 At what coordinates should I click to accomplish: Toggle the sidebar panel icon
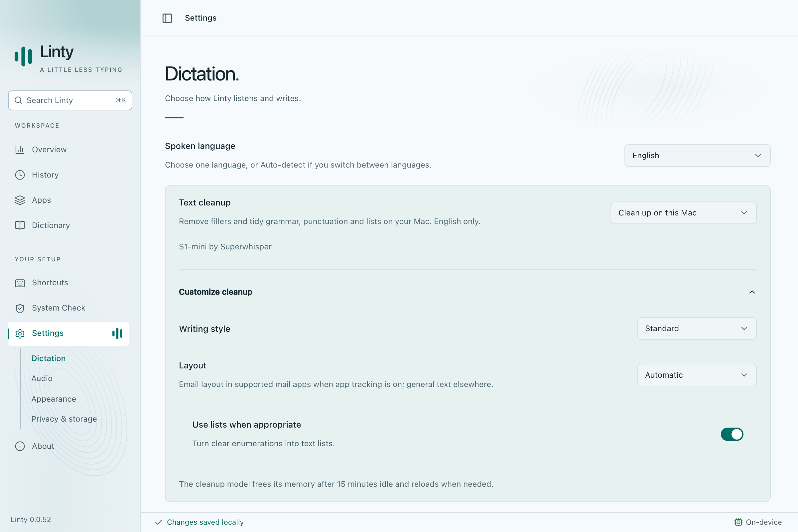click(167, 18)
